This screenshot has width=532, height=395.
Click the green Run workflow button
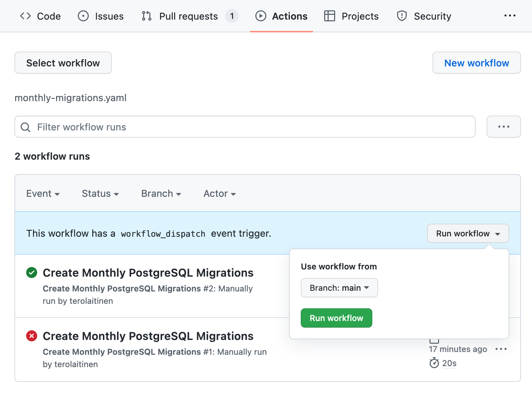point(337,318)
